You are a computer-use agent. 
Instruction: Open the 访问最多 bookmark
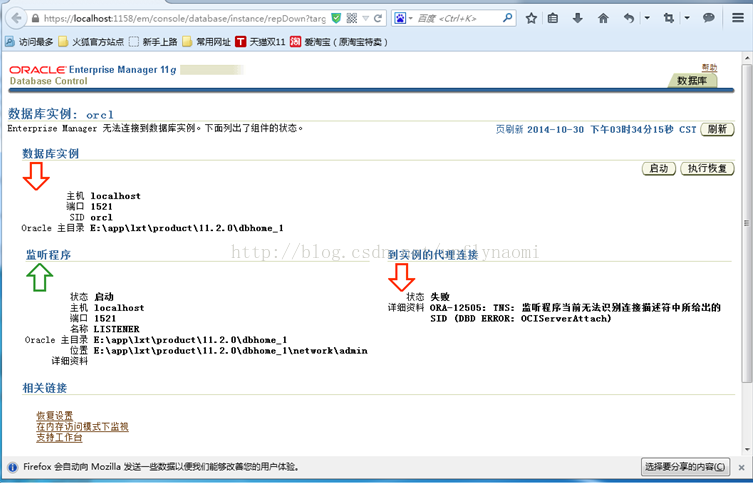29,42
